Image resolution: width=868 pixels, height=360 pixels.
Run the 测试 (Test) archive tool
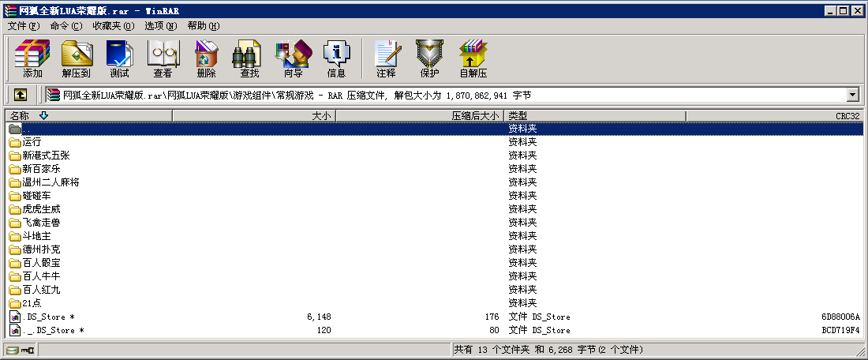pyautogui.click(x=119, y=59)
